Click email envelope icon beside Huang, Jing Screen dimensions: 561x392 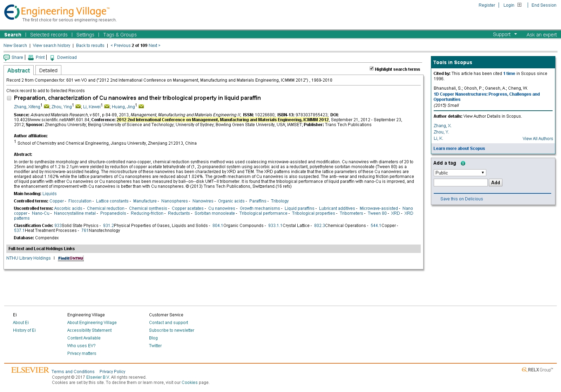(141, 106)
